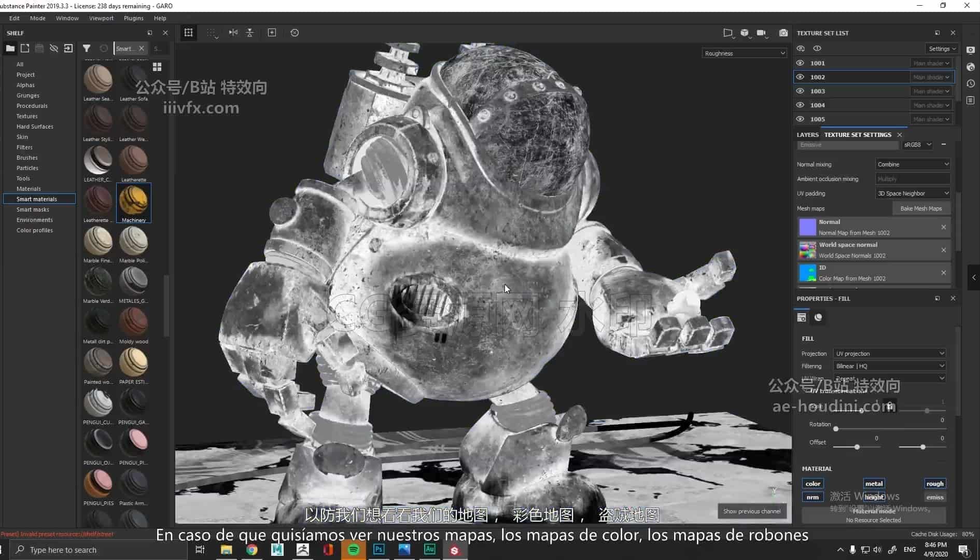
Task: Remove the Normal mesh map
Action: [944, 227]
